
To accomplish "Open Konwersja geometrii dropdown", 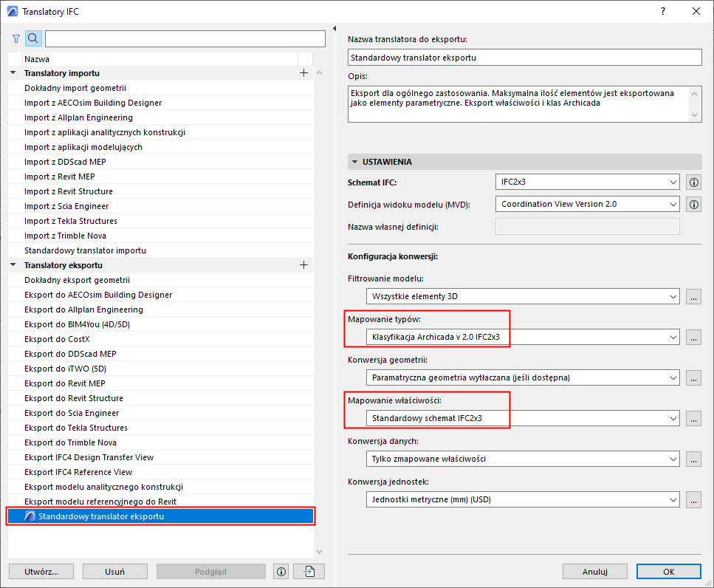I will [523, 377].
